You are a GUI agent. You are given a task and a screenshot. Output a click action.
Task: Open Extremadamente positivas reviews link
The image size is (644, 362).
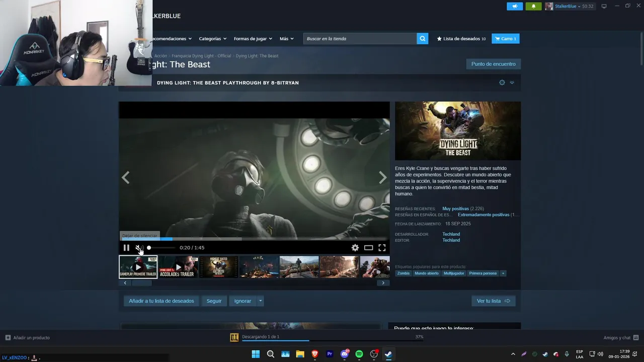pos(484,215)
